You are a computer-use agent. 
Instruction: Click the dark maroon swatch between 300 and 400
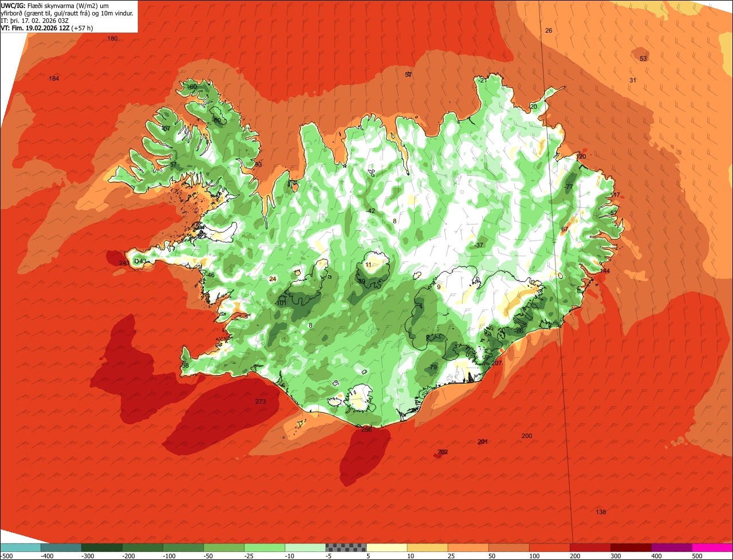click(x=630, y=547)
